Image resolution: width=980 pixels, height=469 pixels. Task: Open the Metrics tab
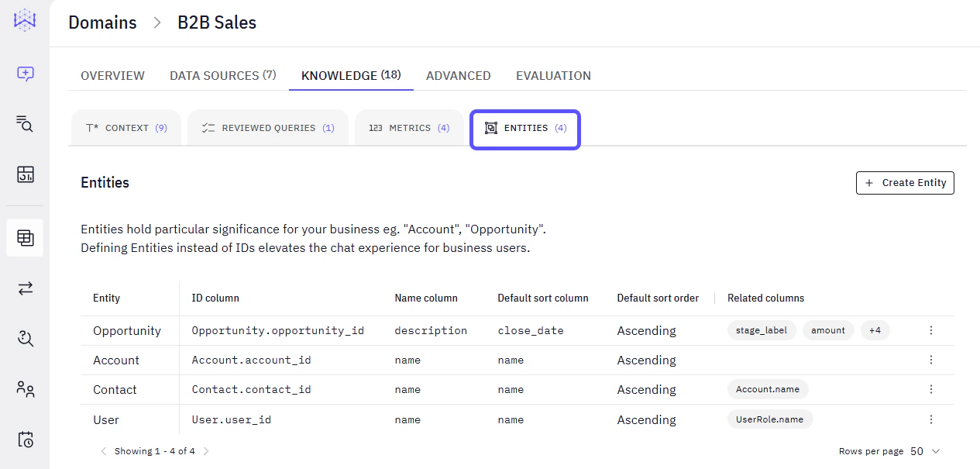(409, 127)
